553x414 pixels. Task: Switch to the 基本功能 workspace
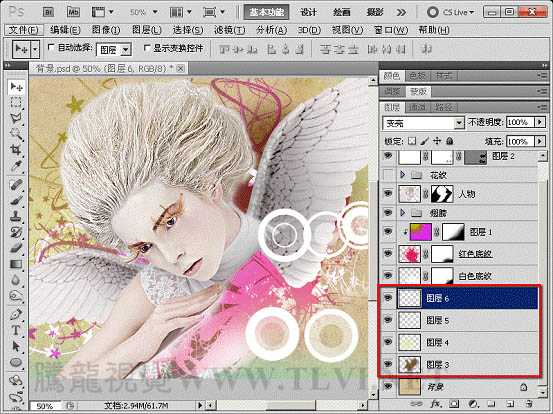(267, 12)
